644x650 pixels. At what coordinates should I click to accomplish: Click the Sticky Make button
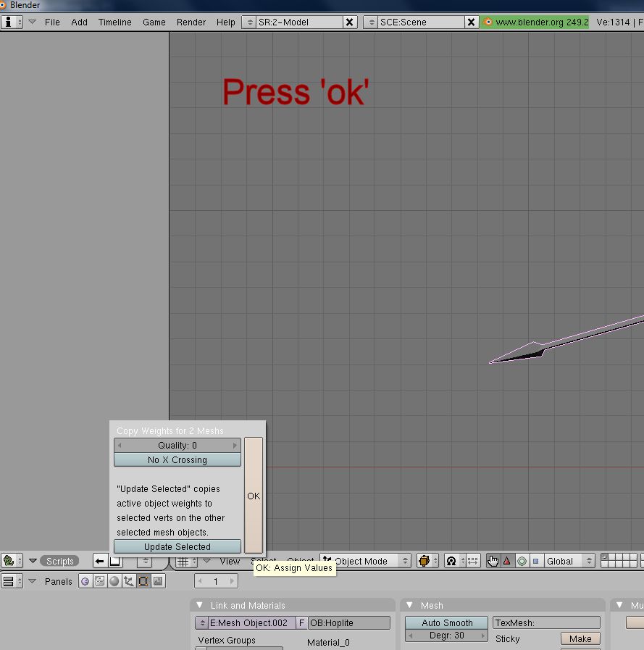580,638
